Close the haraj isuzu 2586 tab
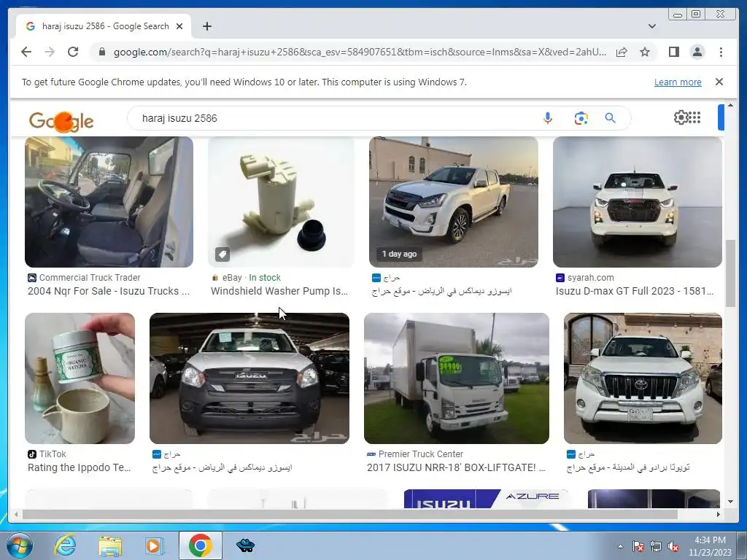The height and width of the screenshot is (560, 747). [179, 26]
